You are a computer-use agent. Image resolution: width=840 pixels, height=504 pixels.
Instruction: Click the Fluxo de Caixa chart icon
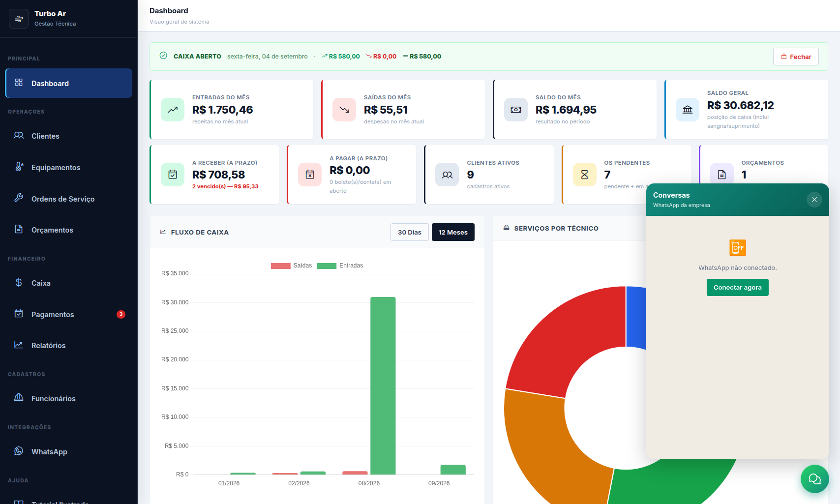pyautogui.click(x=163, y=232)
